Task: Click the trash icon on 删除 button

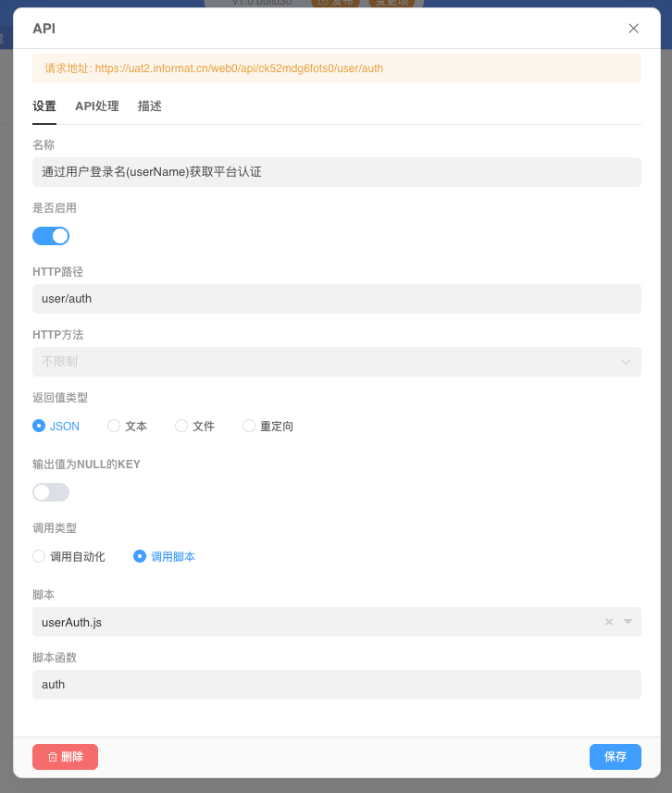Action: pos(53,756)
